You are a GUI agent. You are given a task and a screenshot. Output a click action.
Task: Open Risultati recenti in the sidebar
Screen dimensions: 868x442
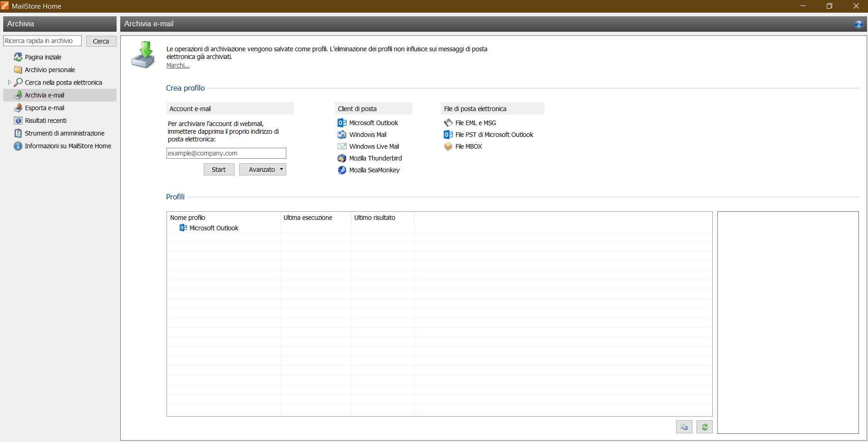click(46, 121)
